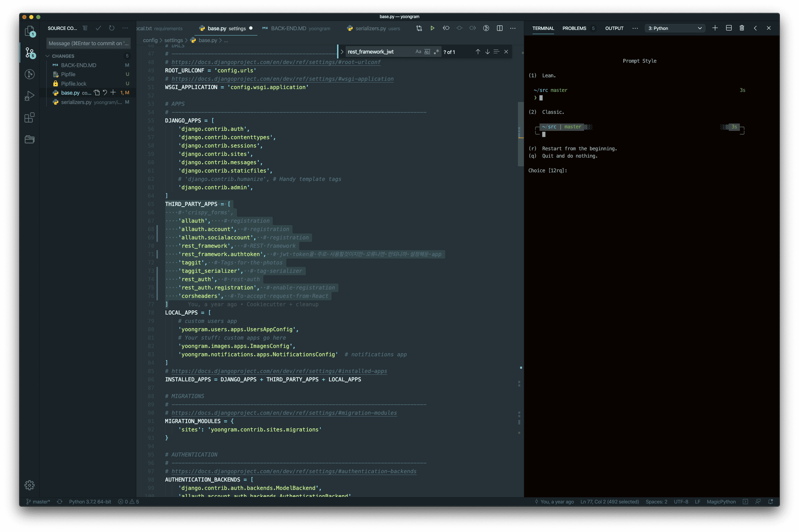Kill terminal with the trash icon

tap(742, 28)
